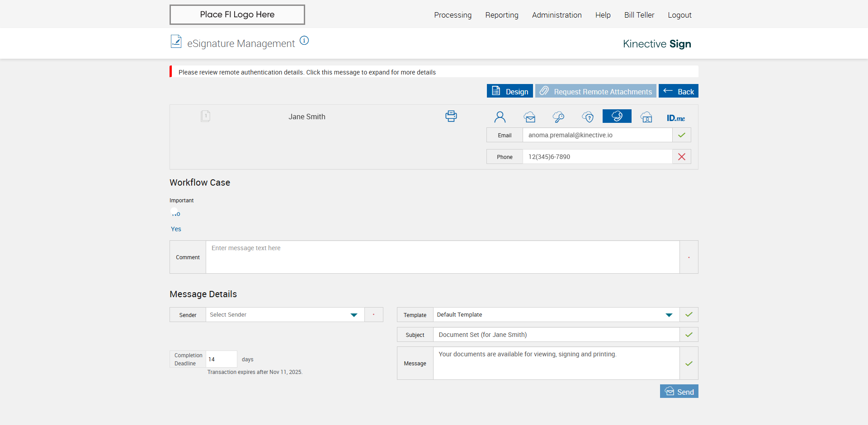Pick the cloud shield question authentication icon
The image size is (868, 425).
coord(588,117)
